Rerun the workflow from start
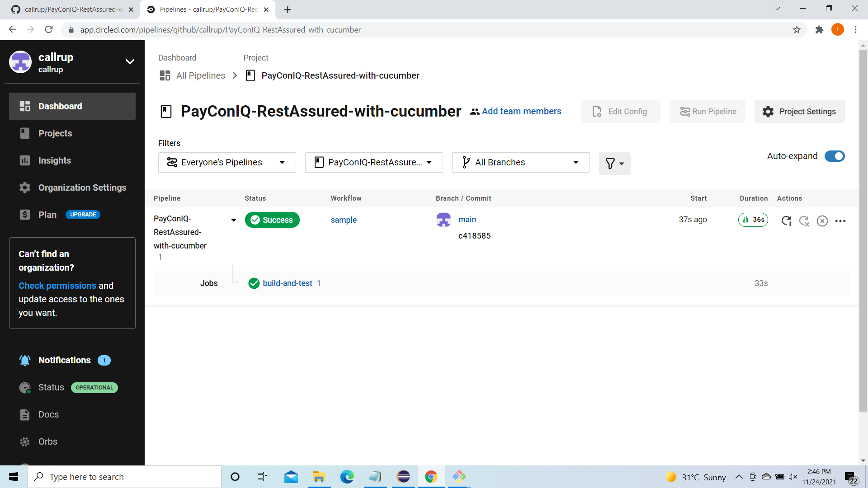868x488 pixels. (786, 221)
